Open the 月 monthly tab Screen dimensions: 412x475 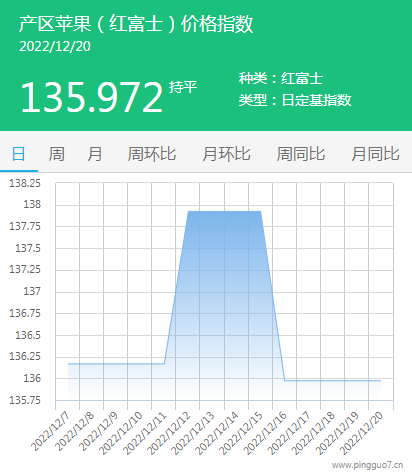95,154
